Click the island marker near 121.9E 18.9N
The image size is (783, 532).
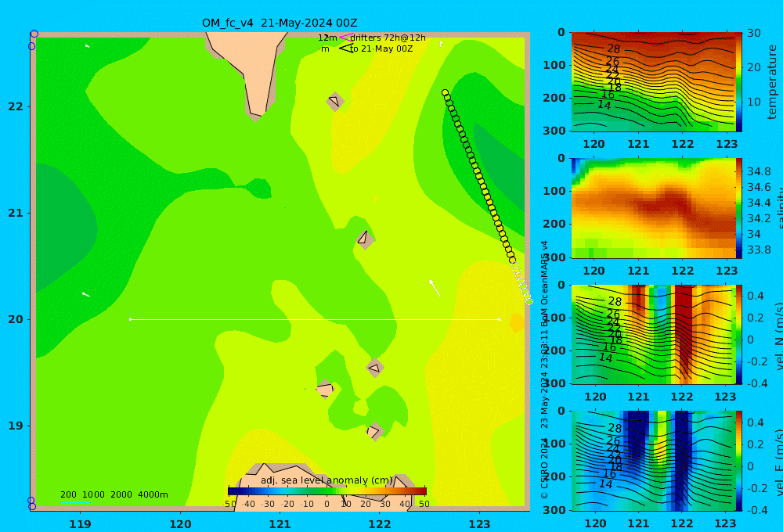(374, 431)
